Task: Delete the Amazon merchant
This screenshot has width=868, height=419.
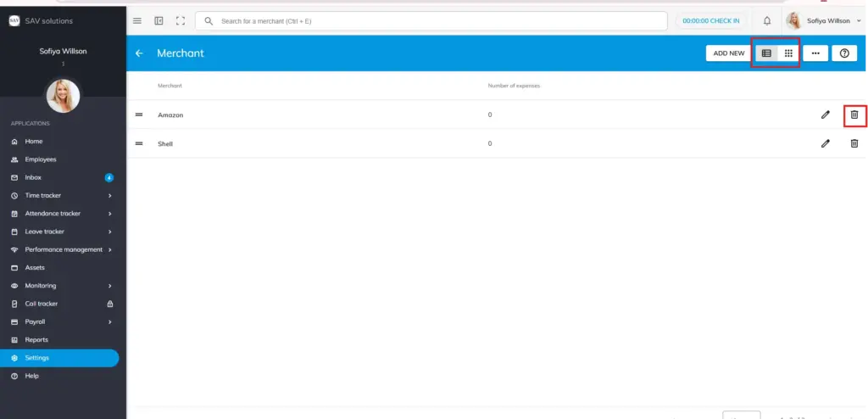Action: [x=854, y=115]
